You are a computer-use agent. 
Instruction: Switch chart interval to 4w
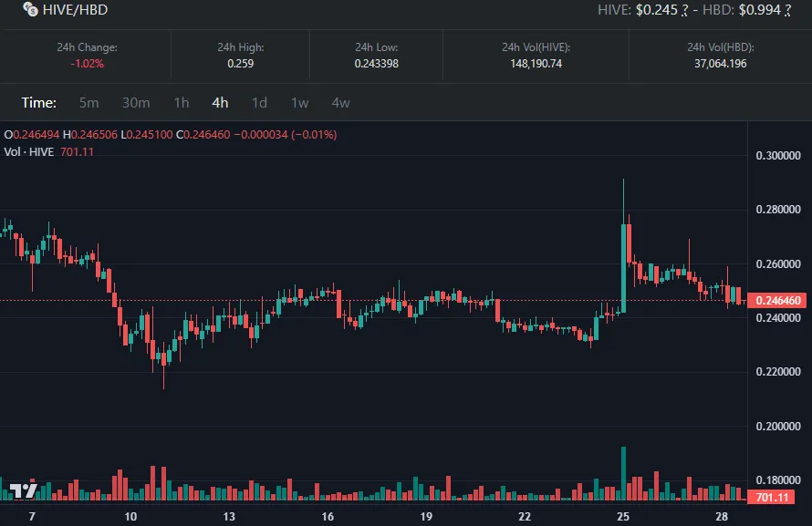pyautogui.click(x=340, y=102)
